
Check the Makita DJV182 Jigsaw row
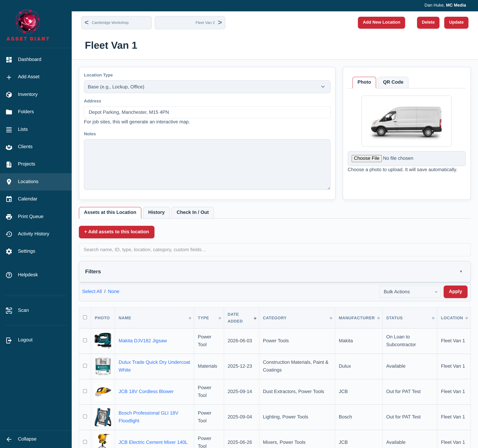pyautogui.click(x=85, y=340)
